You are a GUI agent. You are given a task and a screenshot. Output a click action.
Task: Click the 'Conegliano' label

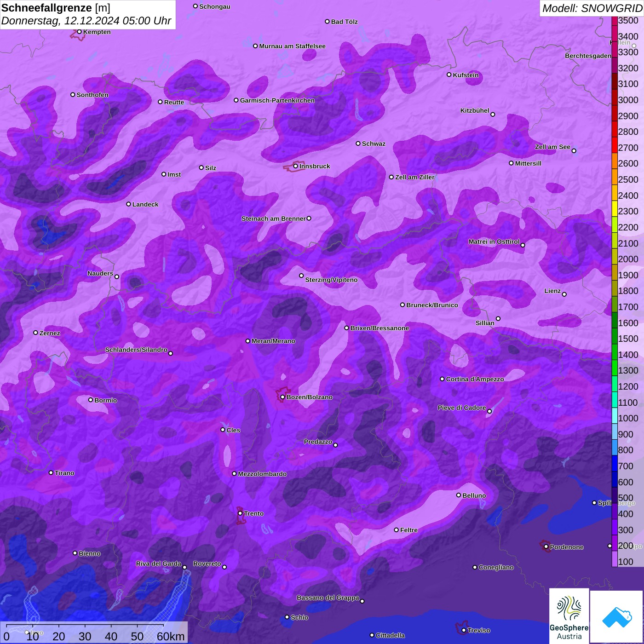[x=496, y=567]
